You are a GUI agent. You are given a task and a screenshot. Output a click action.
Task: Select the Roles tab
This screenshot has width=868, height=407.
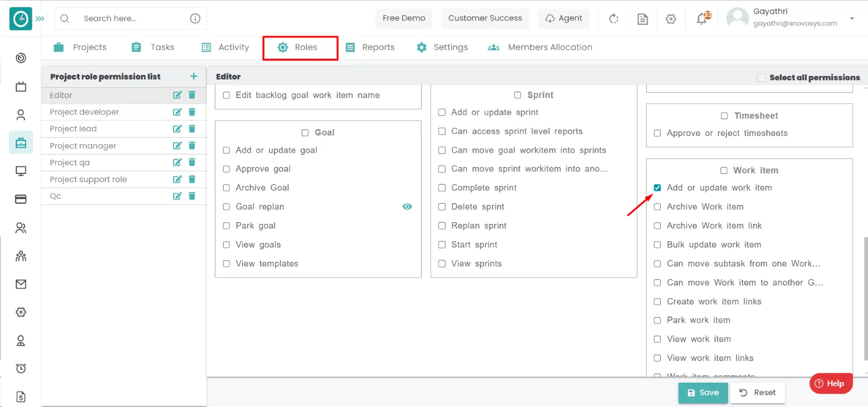pyautogui.click(x=300, y=48)
